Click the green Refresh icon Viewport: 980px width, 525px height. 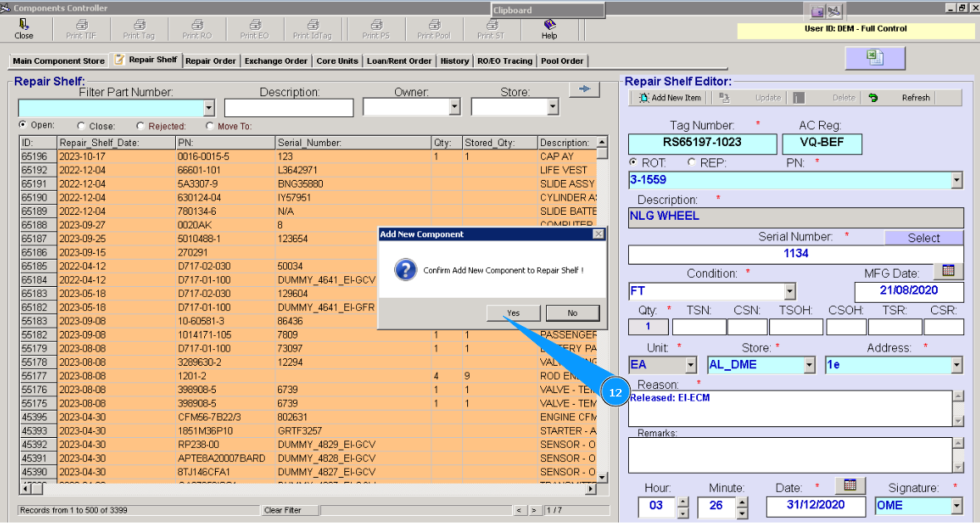tap(873, 98)
